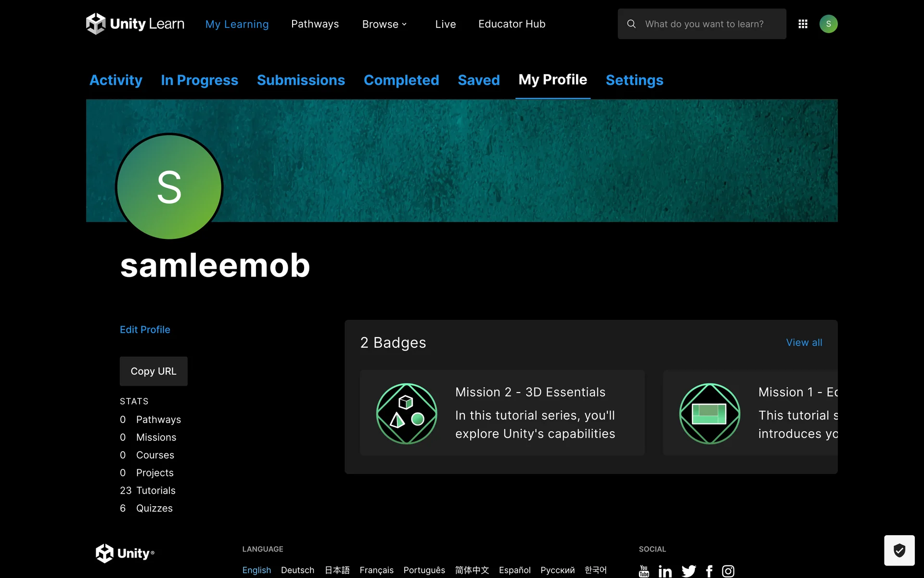
Task: Switch to the Completed tab
Action: (401, 80)
